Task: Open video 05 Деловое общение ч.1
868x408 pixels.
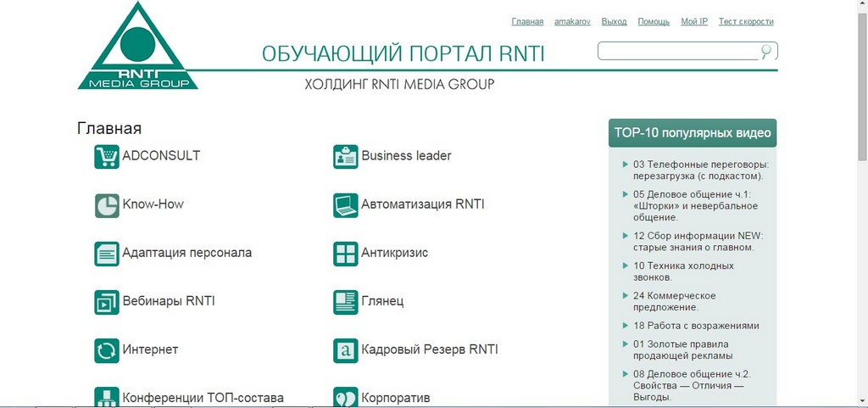Action: 695,206
